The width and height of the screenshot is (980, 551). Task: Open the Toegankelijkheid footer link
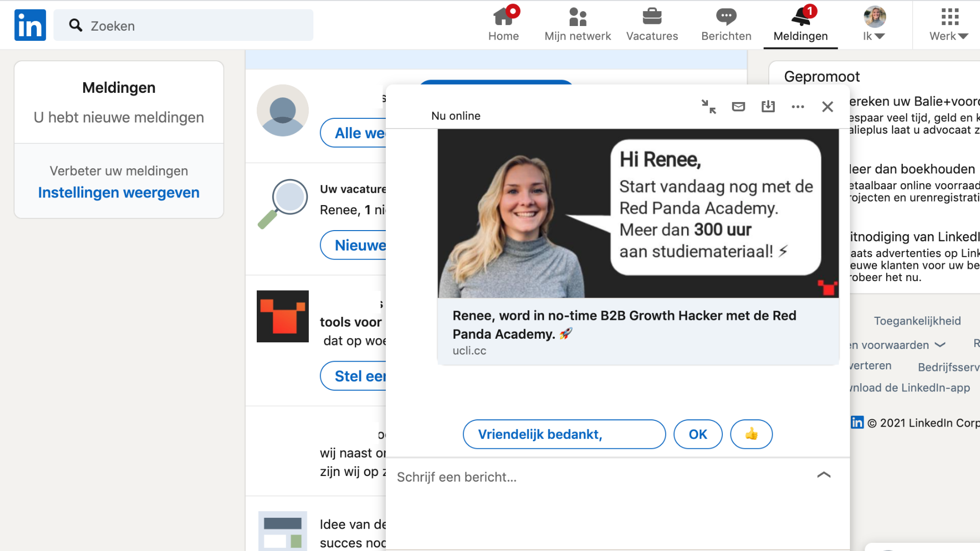coord(917,321)
